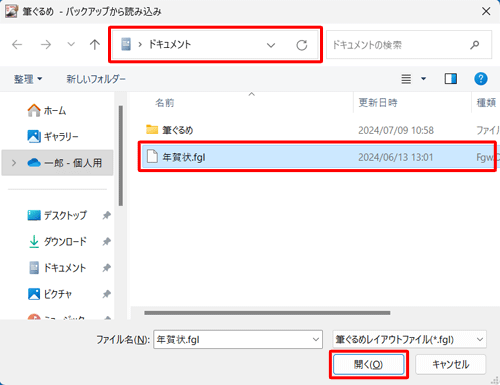Screen dimensions: 500x385
Task: Click the pin icon beside ピクチャ
Action: pyautogui.click(x=106, y=294)
